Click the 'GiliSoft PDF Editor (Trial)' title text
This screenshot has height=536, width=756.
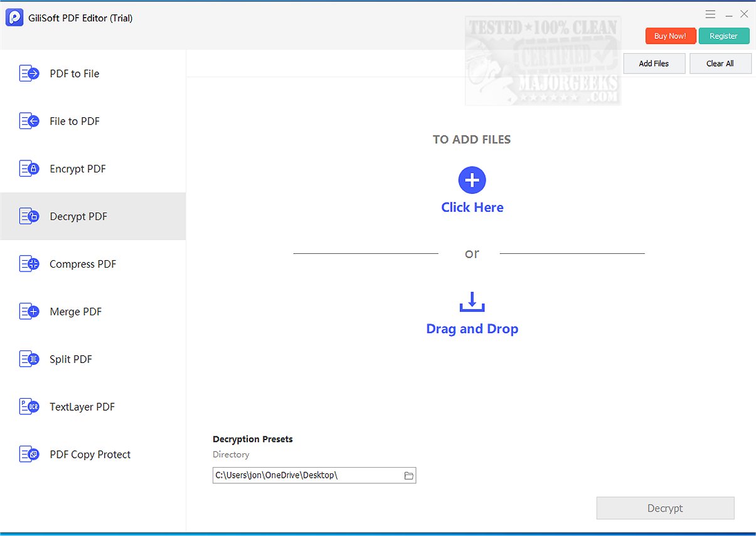80,18
